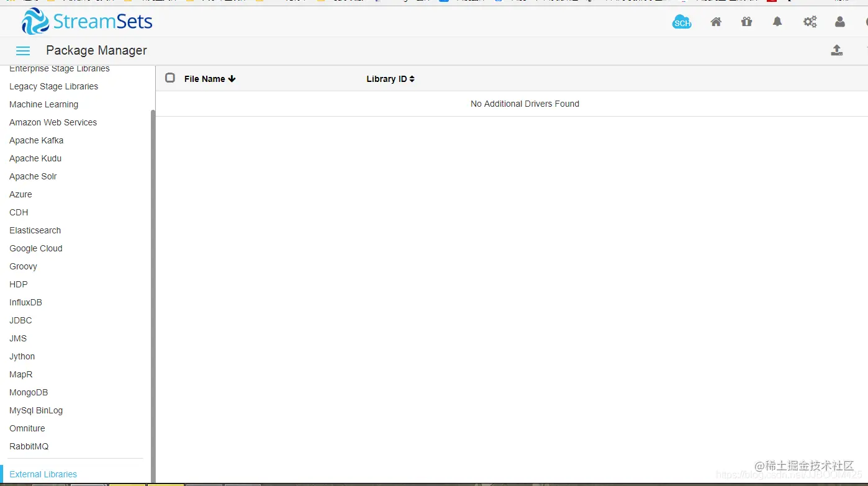Open notifications bell icon

pos(777,22)
